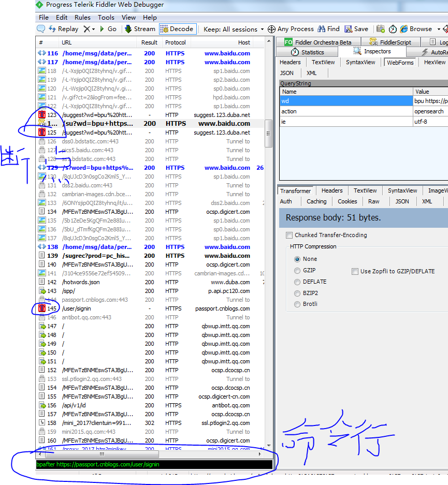The height and width of the screenshot is (485, 448).
Task: Select the GZIP compression radio button
Action: click(297, 271)
